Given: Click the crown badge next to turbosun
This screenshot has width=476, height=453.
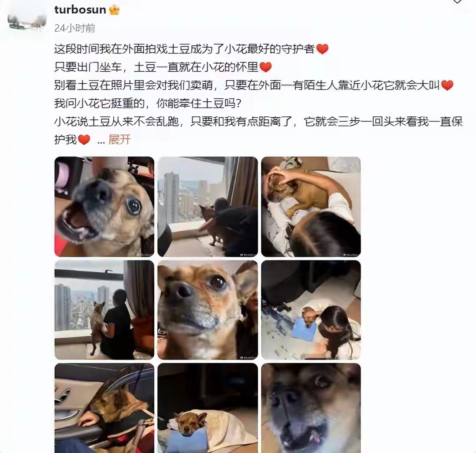Looking at the screenshot, I should (x=114, y=10).
